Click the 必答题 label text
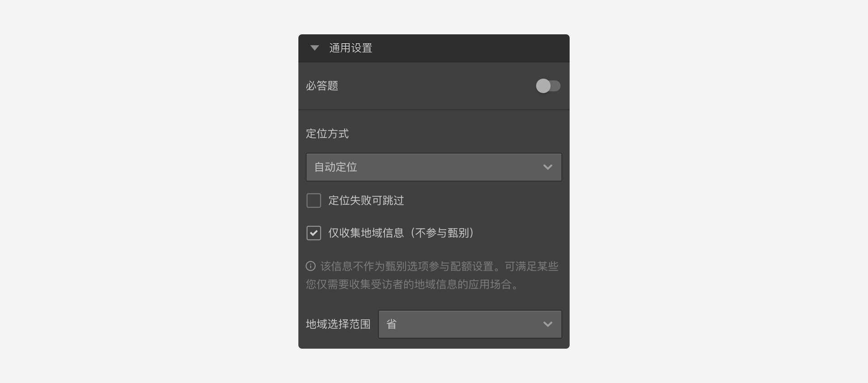 point(322,86)
